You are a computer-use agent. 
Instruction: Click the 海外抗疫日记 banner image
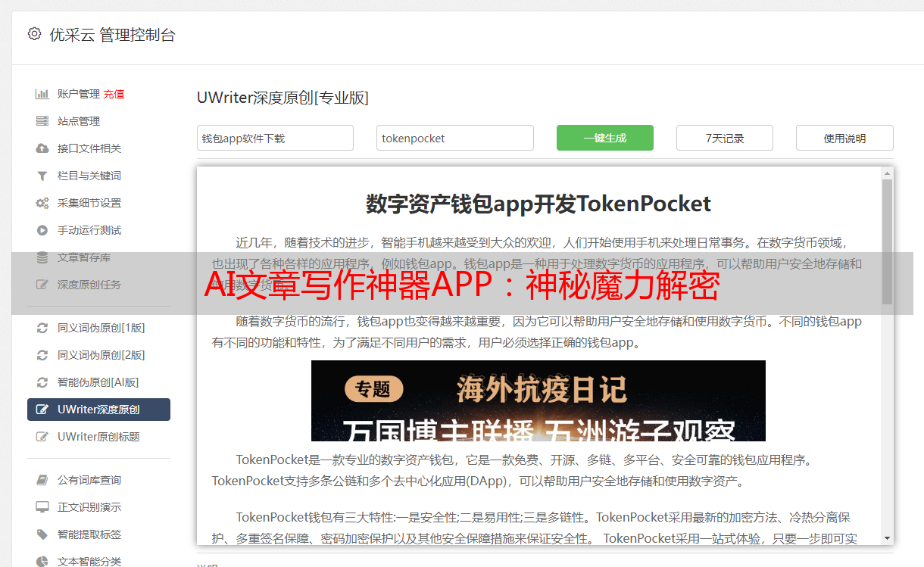pyautogui.click(x=538, y=400)
